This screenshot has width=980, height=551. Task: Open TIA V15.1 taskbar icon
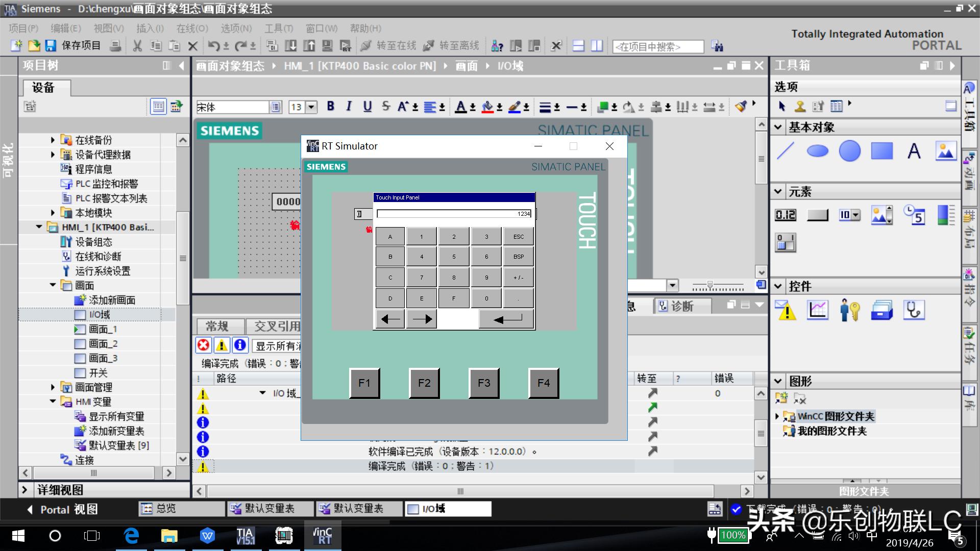coord(246,536)
